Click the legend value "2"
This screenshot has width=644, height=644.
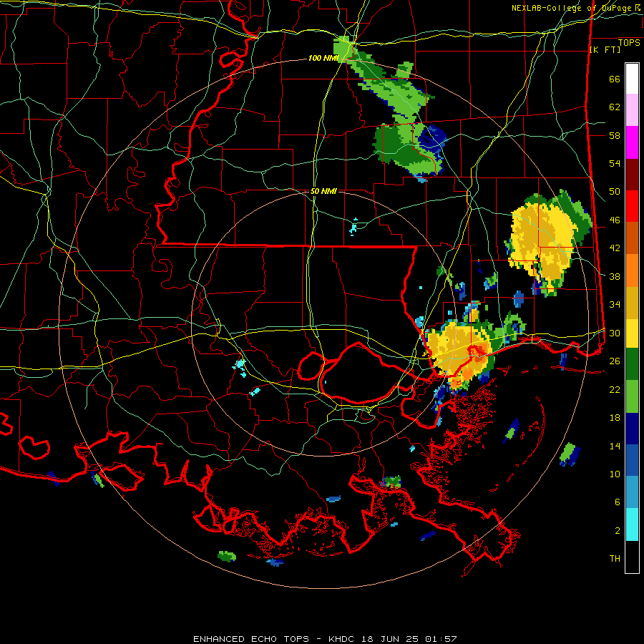pos(618,530)
